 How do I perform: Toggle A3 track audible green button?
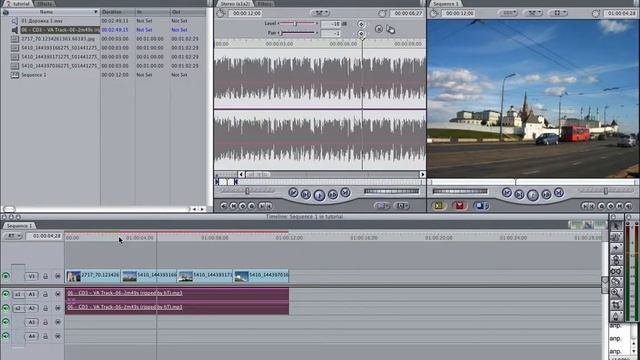6,322
